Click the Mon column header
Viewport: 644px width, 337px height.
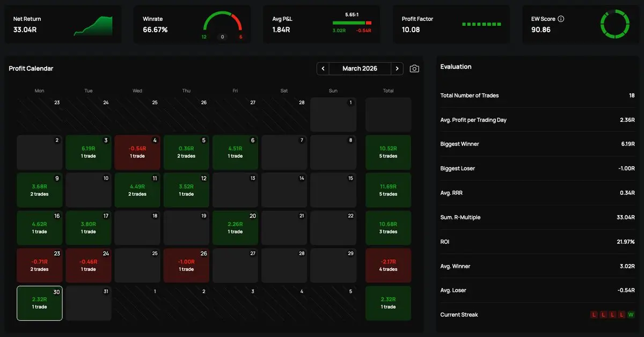(39, 91)
